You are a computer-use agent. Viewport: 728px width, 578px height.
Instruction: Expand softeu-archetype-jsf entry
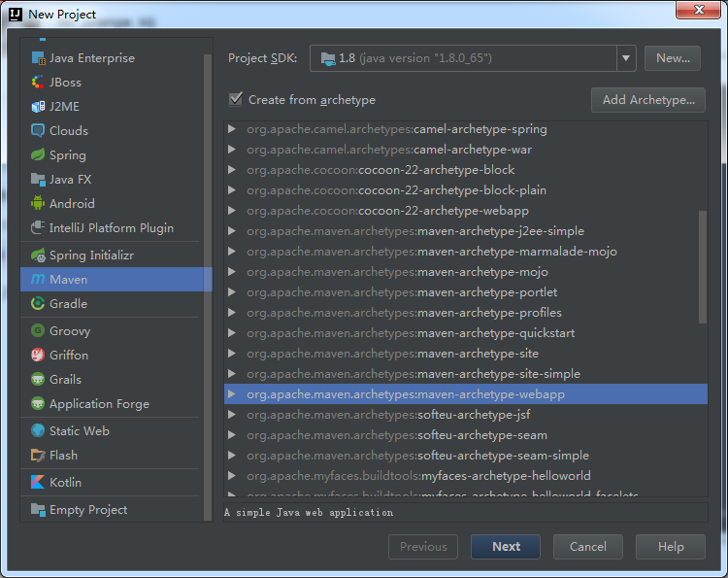[232, 415]
